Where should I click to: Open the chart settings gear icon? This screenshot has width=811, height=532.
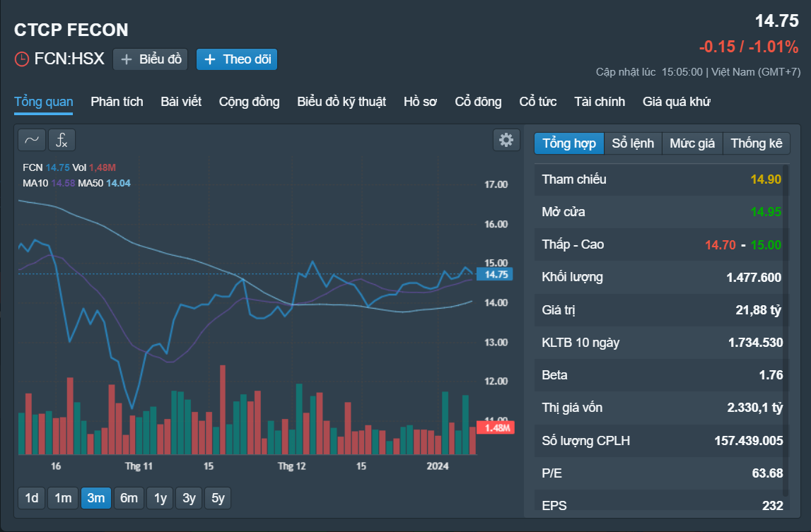[x=506, y=140]
